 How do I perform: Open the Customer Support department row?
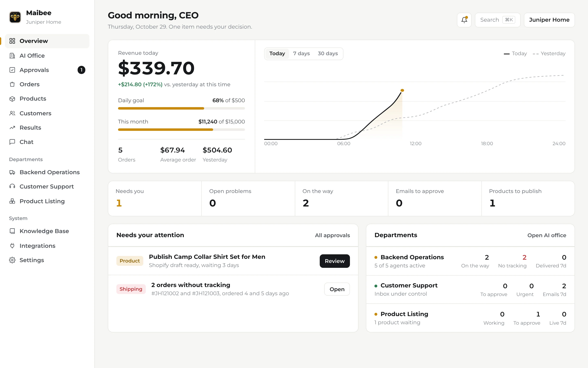pyautogui.click(x=470, y=289)
